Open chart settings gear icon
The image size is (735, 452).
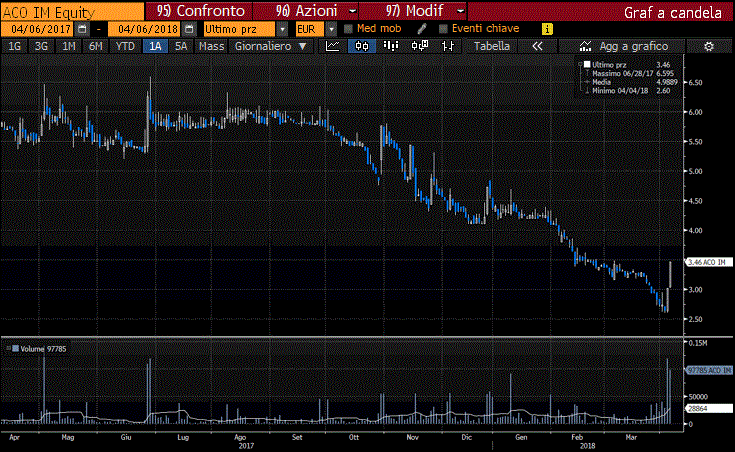click(x=708, y=46)
